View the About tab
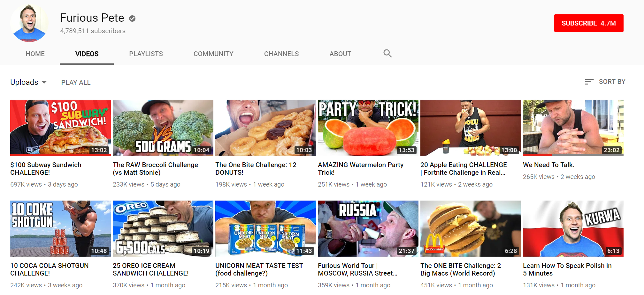644x295 pixels. click(x=340, y=54)
